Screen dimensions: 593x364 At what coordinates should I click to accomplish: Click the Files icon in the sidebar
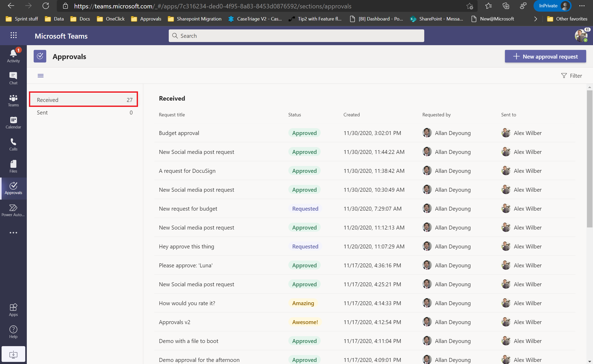tap(13, 165)
